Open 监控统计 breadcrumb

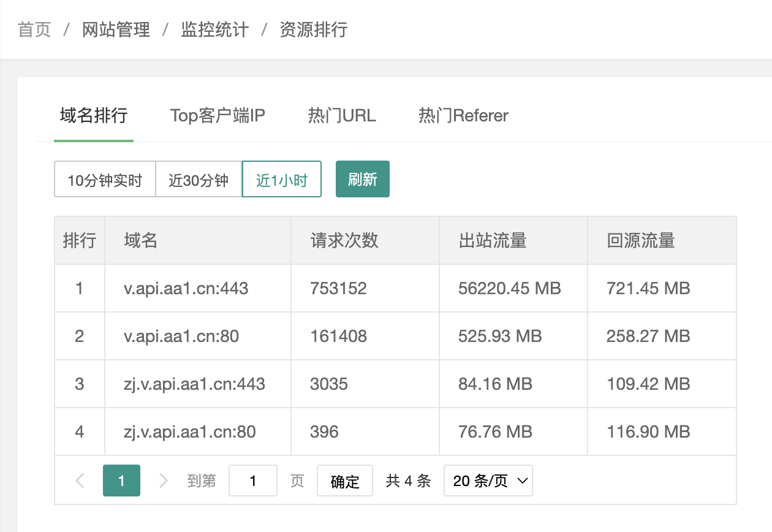click(x=214, y=29)
